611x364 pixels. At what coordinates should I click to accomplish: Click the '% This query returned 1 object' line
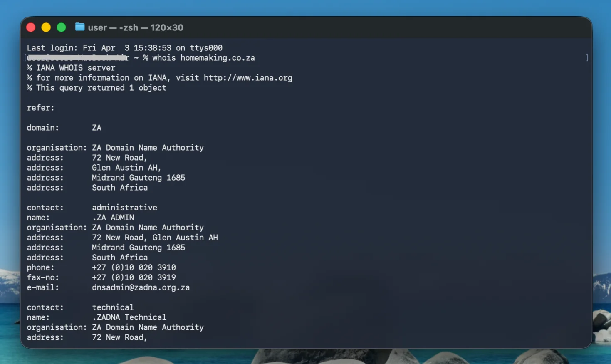[x=96, y=88]
